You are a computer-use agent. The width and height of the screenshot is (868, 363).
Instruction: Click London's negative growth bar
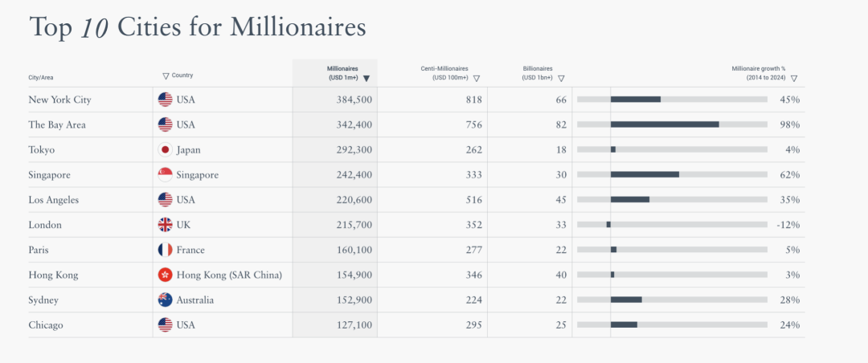coord(608,225)
